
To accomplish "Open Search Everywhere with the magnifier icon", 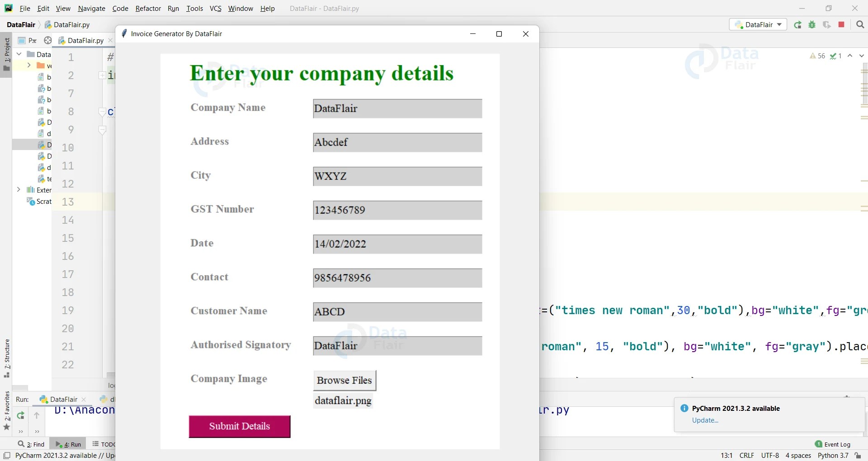I will pos(860,25).
